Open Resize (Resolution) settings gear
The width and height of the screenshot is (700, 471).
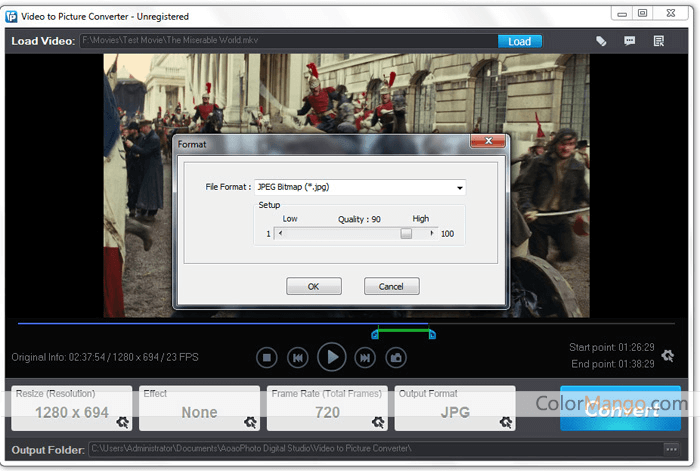tap(122, 421)
